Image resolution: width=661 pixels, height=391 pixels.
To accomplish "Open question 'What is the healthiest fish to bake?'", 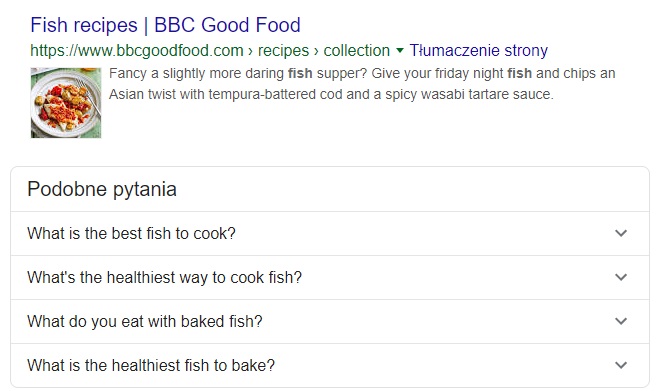I will 151,365.
